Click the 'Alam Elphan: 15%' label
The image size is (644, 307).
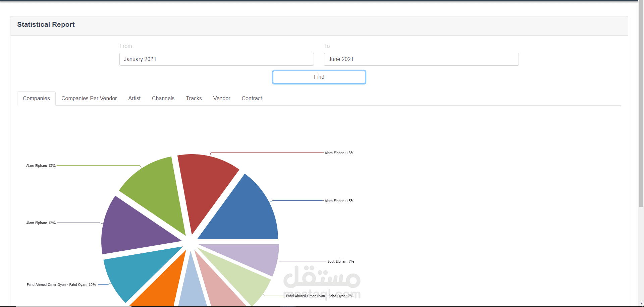(x=339, y=201)
